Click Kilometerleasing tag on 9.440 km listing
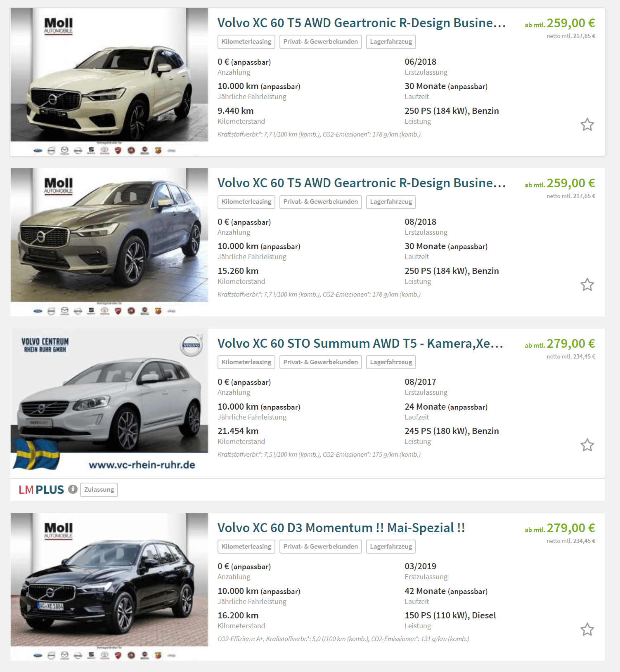Viewport: 620px width, 672px height. 246,42
